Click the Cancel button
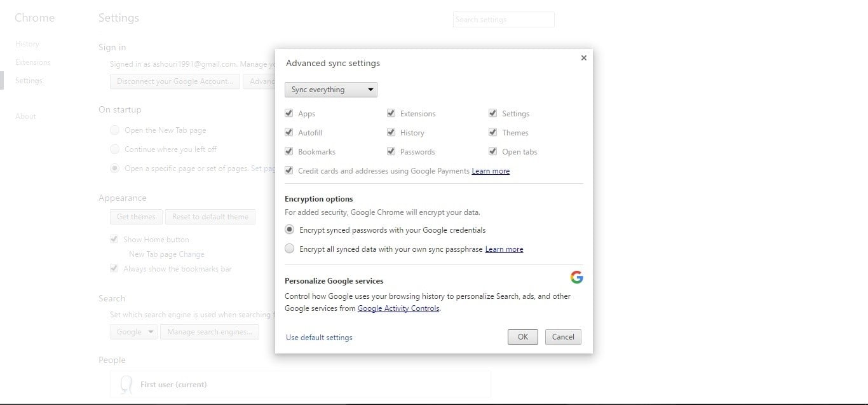This screenshot has height=405, width=868. pyautogui.click(x=563, y=337)
